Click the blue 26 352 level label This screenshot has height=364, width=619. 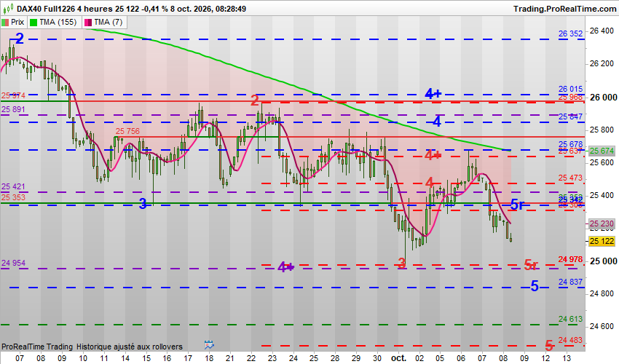pyautogui.click(x=570, y=34)
